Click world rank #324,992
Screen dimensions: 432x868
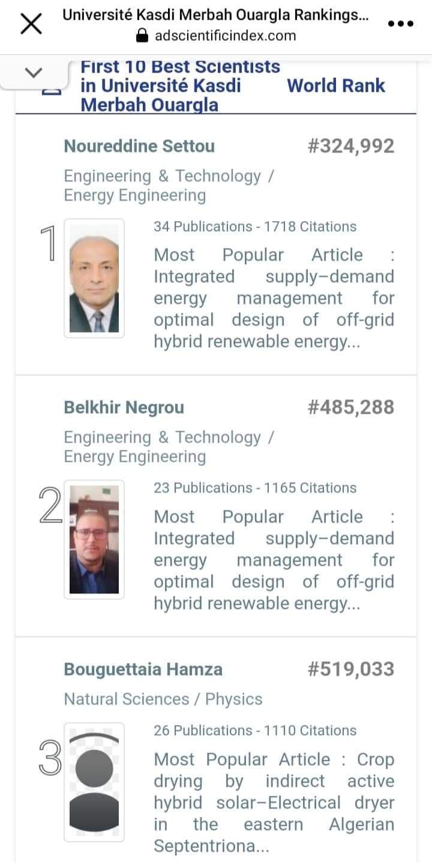350,146
